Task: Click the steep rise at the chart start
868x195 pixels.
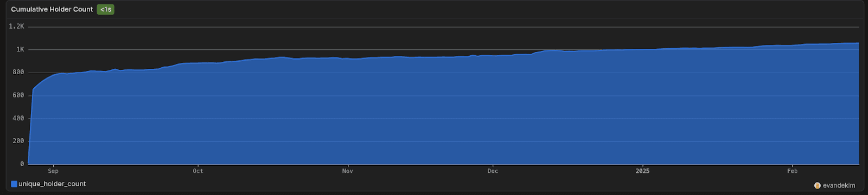Action: tap(31, 125)
